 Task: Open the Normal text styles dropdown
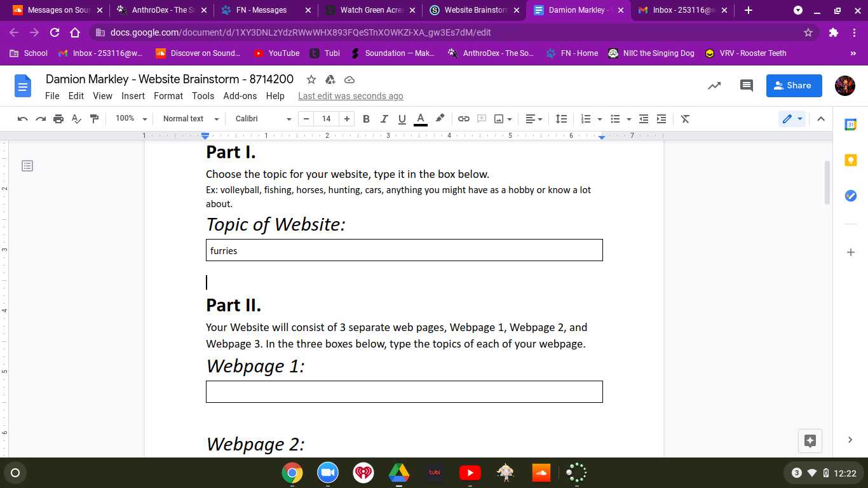point(191,119)
